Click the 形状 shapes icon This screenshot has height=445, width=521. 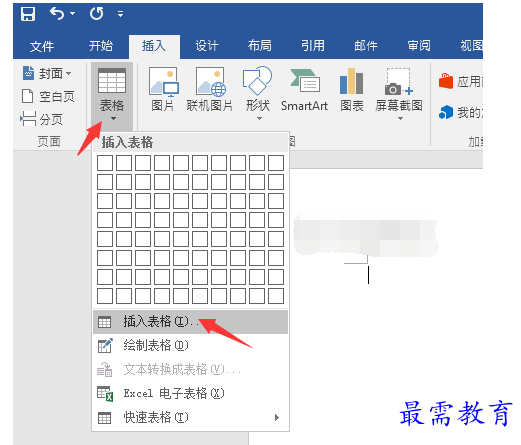coord(257,80)
